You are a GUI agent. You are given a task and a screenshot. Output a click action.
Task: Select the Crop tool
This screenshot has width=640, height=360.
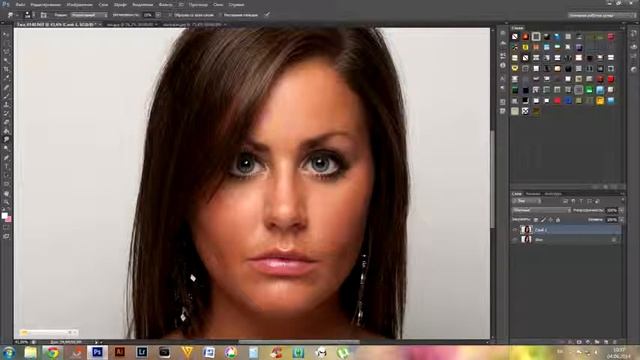pyautogui.click(x=6, y=69)
